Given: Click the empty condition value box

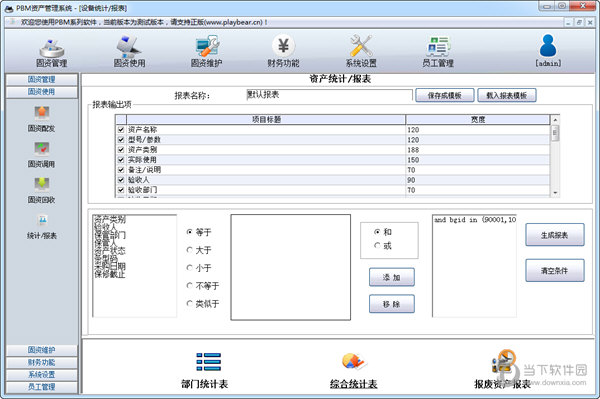Looking at the screenshot, I should 290,267.
